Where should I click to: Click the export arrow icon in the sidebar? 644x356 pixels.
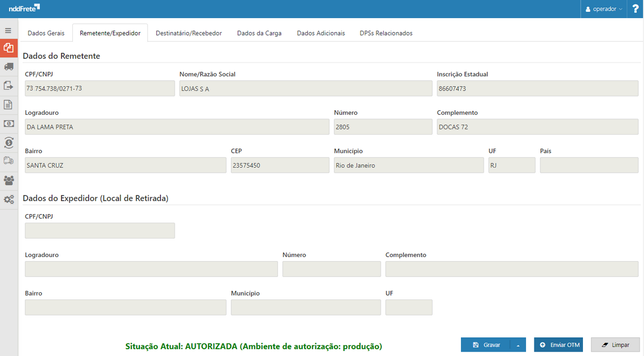(8, 85)
